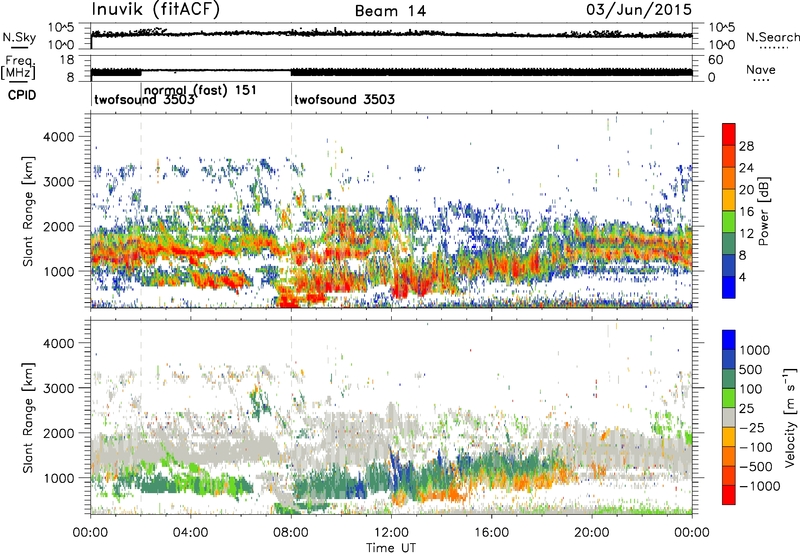This screenshot has width=800, height=554.
Task: Click the 'N.Sky' legend label
Action: point(19,37)
